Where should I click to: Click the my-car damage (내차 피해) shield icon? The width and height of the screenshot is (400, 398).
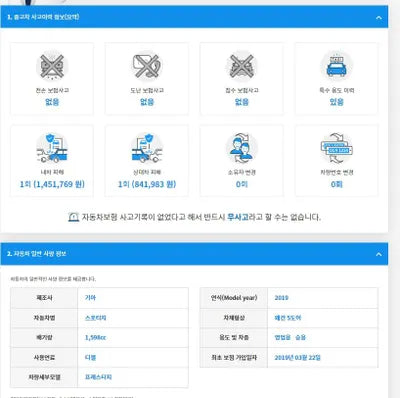pyautogui.click(x=52, y=148)
